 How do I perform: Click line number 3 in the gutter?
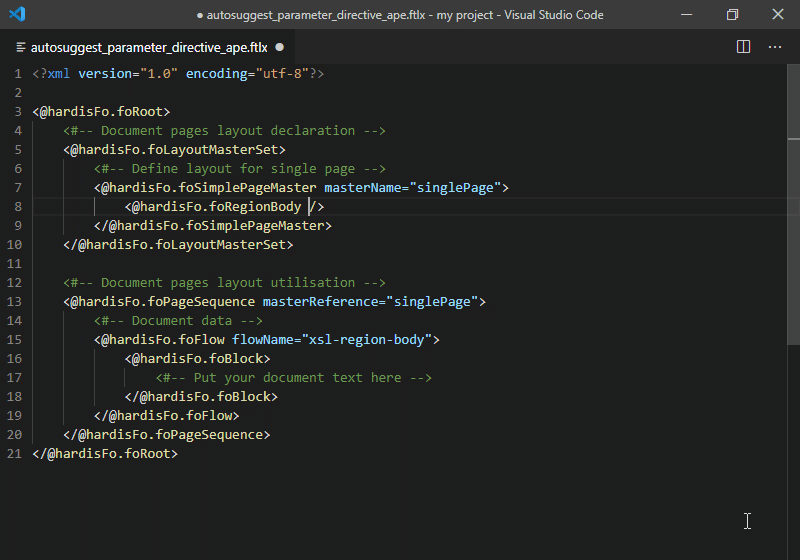pos(18,112)
